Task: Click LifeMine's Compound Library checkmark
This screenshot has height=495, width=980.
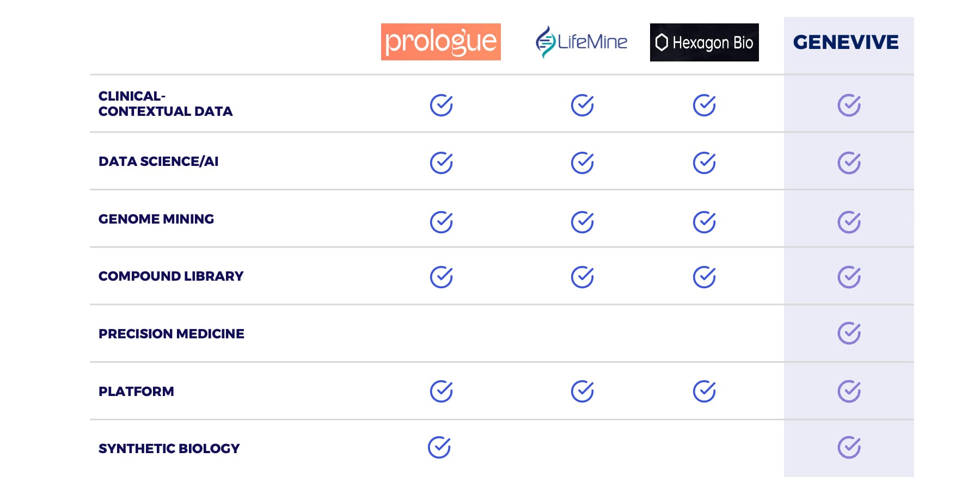Action: point(582,277)
